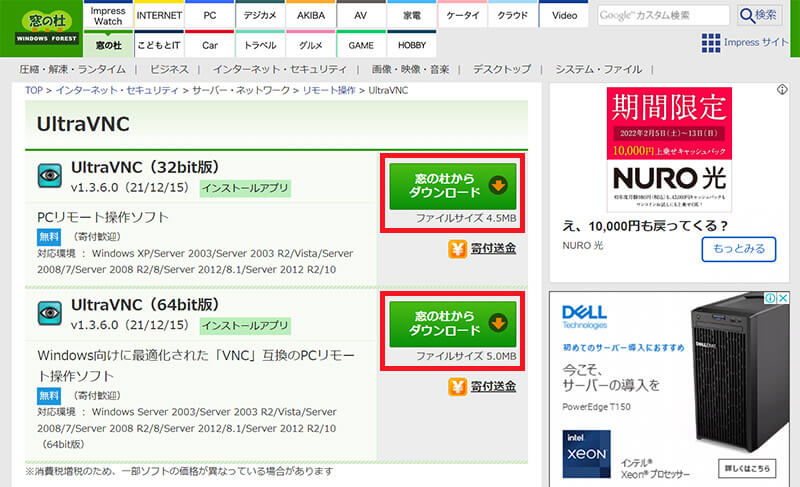The width and height of the screenshot is (800, 487).
Task: Open the AKIBA tab
Action: click(311, 15)
